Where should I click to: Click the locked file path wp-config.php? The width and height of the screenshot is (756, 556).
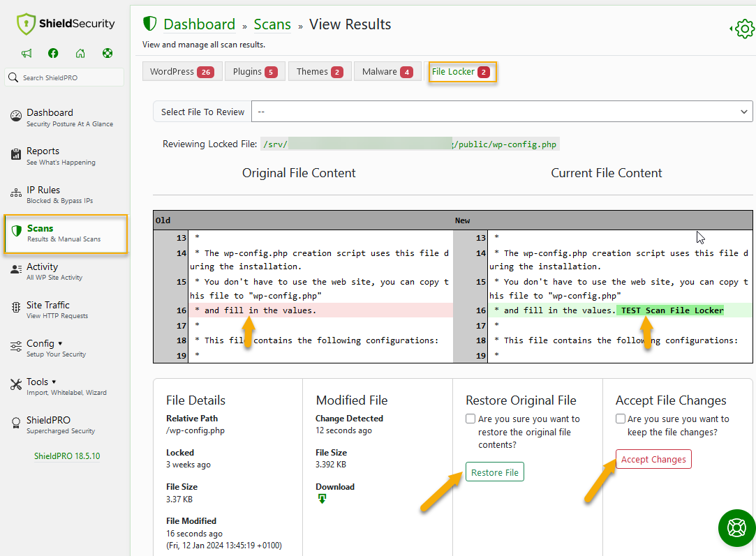pyautogui.click(x=410, y=144)
